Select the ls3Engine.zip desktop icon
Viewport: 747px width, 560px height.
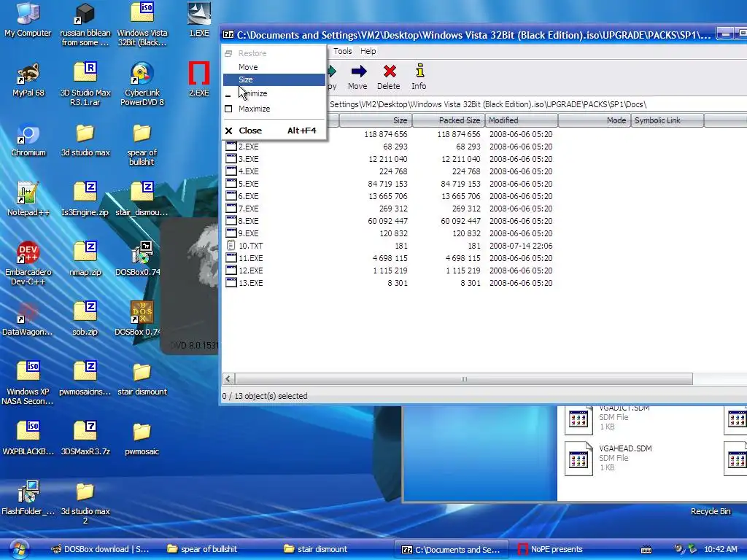[x=85, y=192]
